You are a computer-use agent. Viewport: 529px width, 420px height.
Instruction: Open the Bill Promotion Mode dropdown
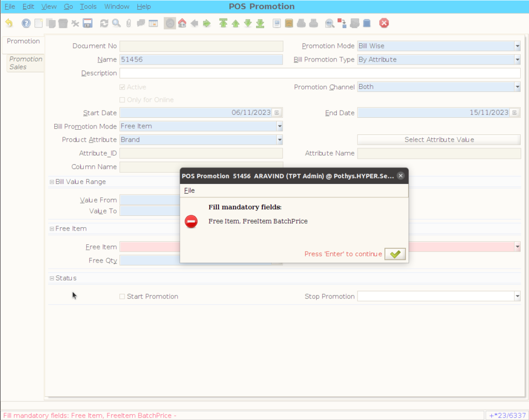click(279, 126)
